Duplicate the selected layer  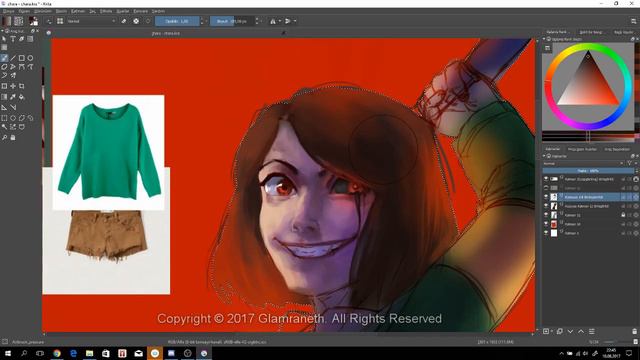[x=560, y=331]
